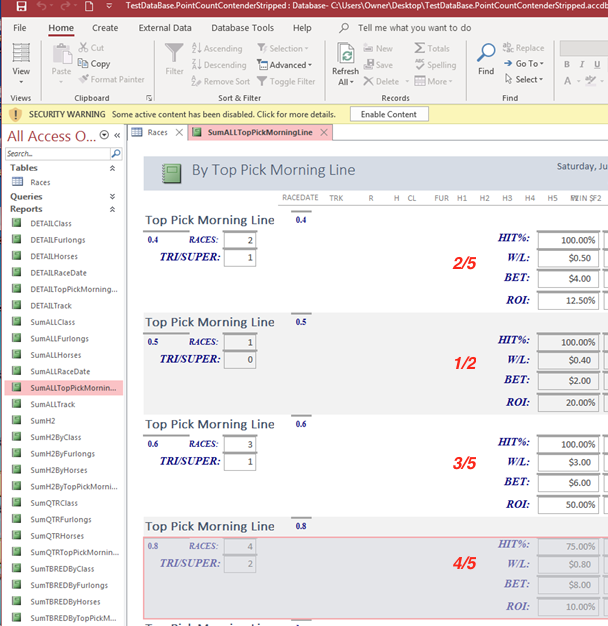
Task: Open the DETAILClass report
Action: click(x=51, y=224)
